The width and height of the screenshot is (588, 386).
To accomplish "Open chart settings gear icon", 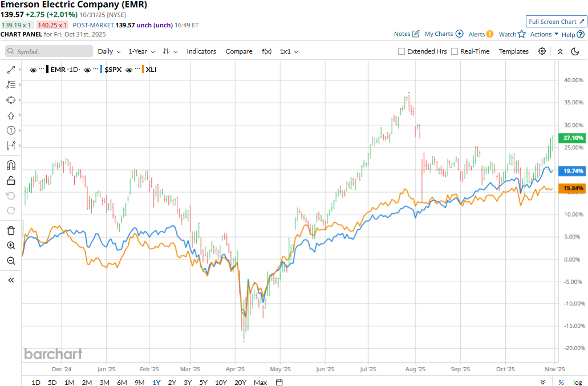I will 542,51.
